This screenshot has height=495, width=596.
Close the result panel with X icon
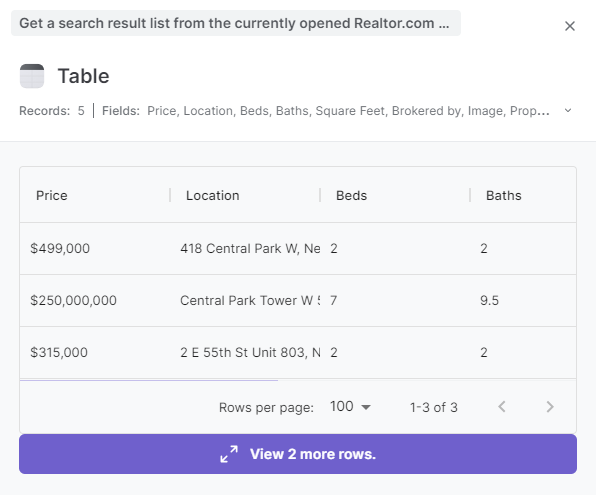tap(569, 26)
